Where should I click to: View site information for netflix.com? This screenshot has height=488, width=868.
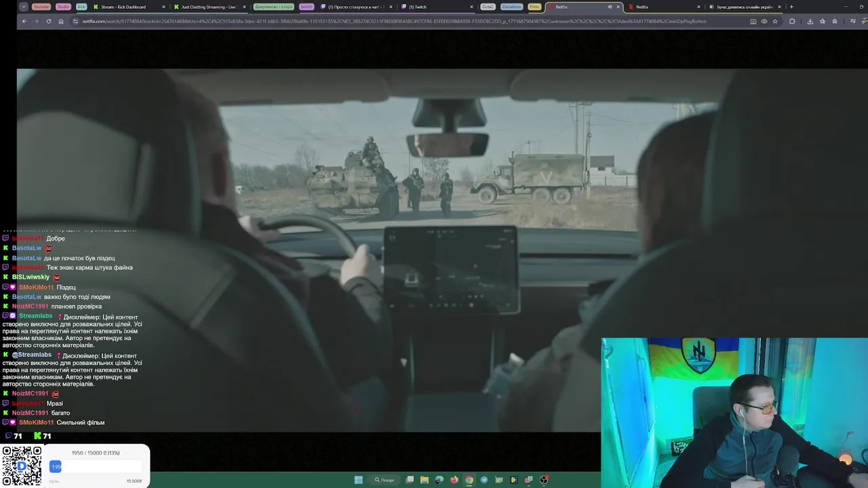click(75, 21)
